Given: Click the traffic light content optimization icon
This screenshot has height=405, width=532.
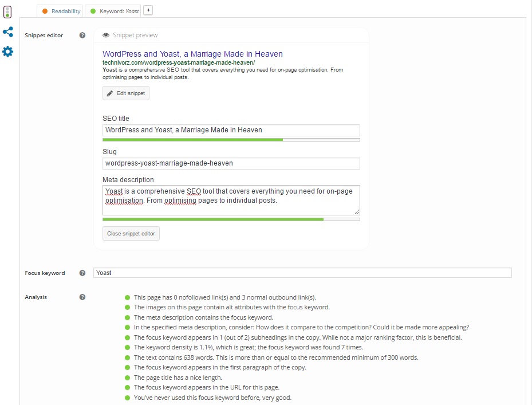Looking at the screenshot, I should [x=7, y=10].
